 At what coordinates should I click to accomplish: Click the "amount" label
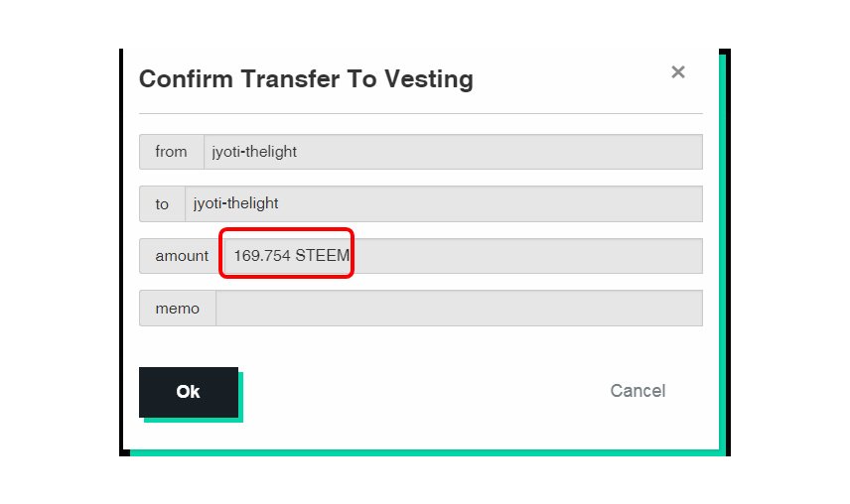(182, 256)
